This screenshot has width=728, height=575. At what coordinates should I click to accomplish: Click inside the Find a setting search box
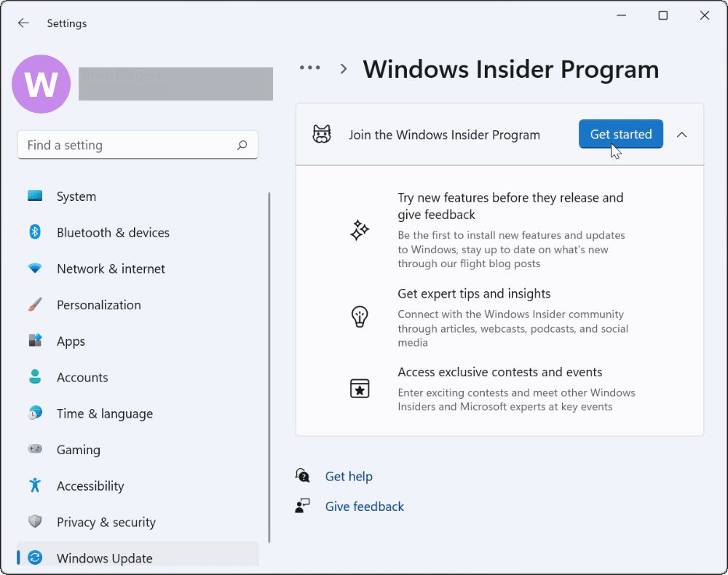click(124, 145)
